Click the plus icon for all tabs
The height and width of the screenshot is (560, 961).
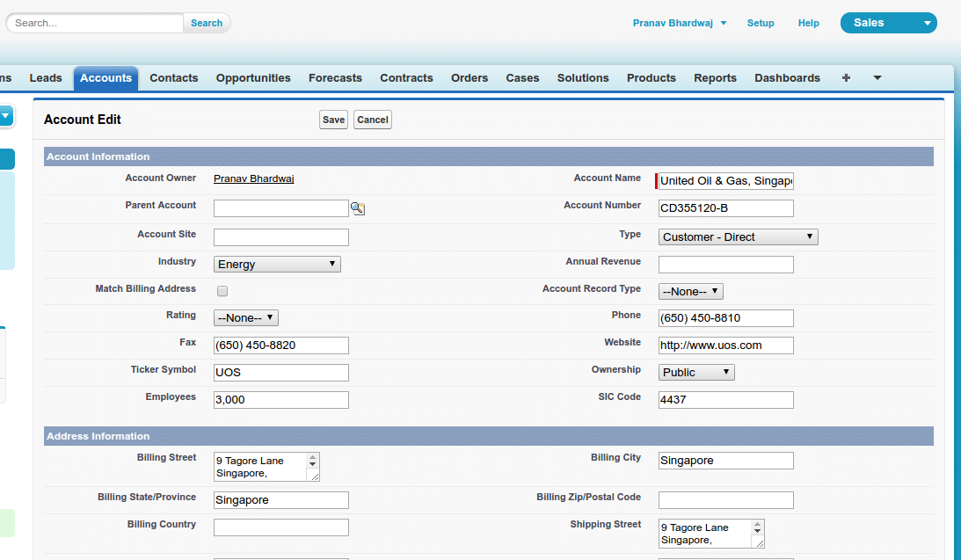coord(846,78)
